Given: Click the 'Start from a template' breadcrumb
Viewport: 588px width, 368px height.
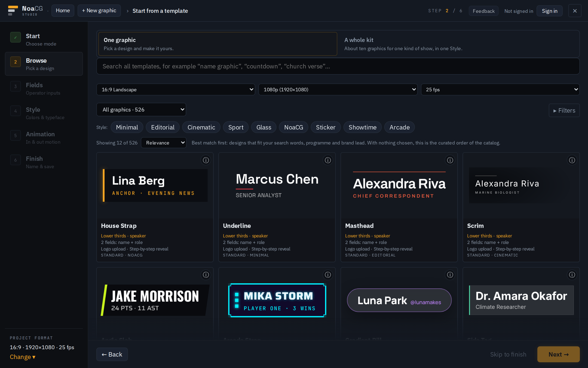Looking at the screenshot, I should pyautogui.click(x=160, y=11).
